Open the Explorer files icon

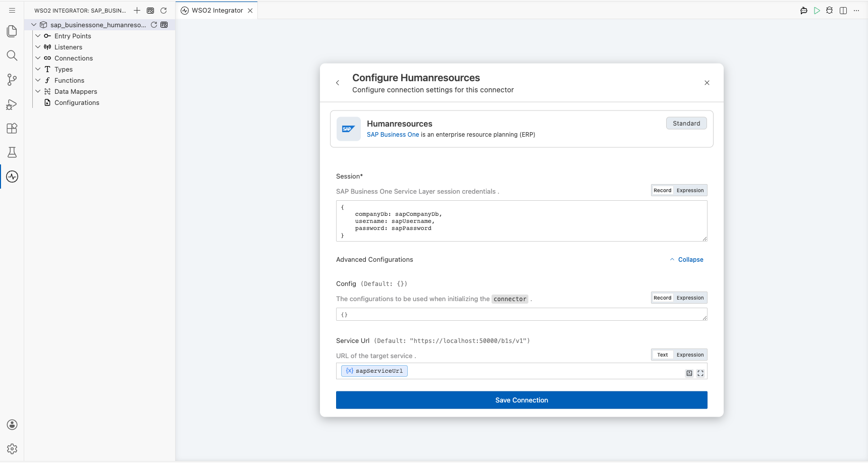coord(12,31)
